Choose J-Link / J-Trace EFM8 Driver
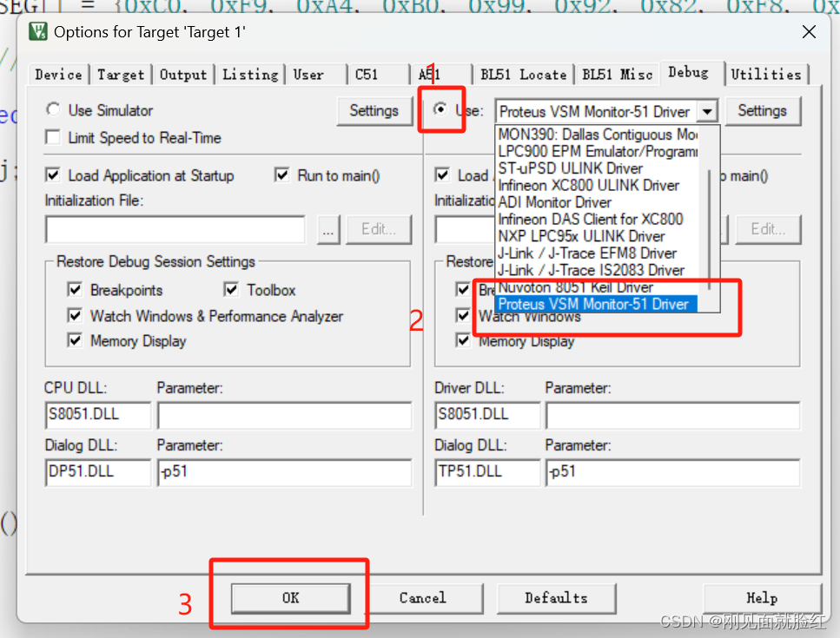This screenshot has height=638, width=840. pos(598,253)
